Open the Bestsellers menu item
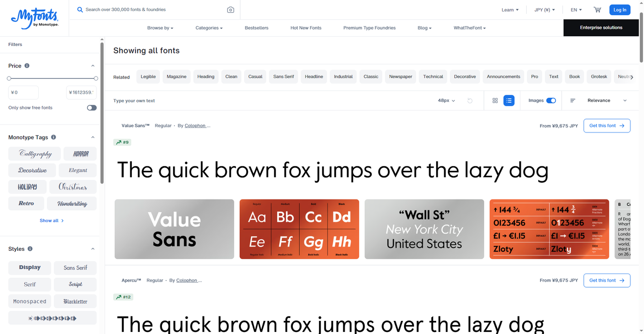 coord(257,28)
